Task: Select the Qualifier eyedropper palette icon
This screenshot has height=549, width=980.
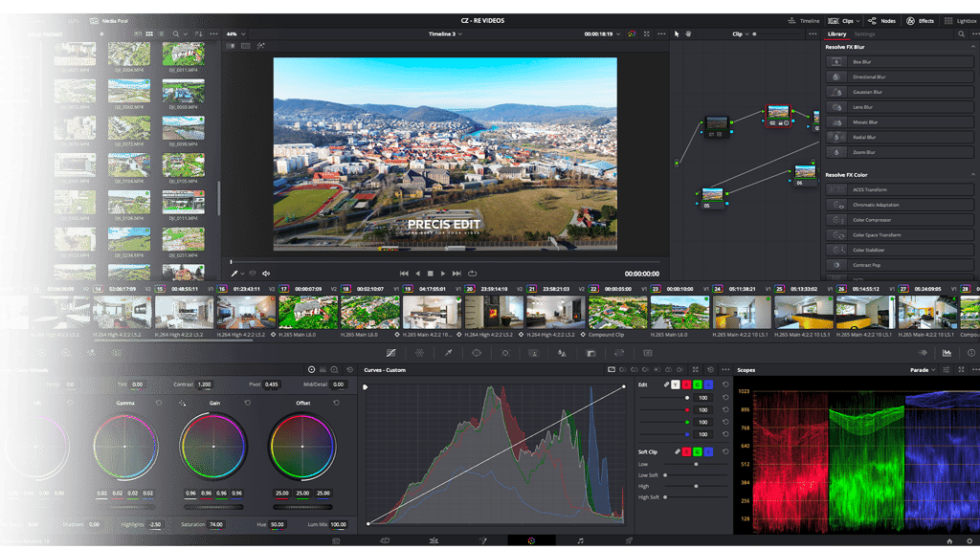Action: (x=447, y=353)
